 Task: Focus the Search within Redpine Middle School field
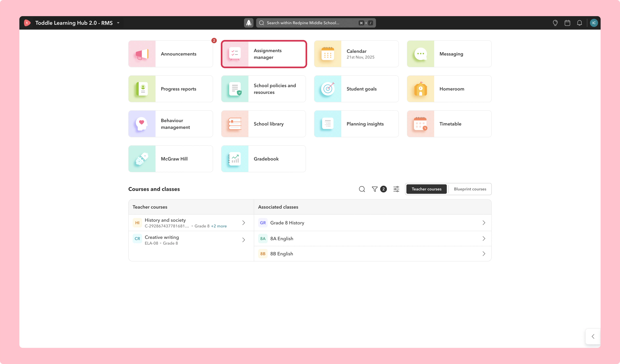[316, 23]
